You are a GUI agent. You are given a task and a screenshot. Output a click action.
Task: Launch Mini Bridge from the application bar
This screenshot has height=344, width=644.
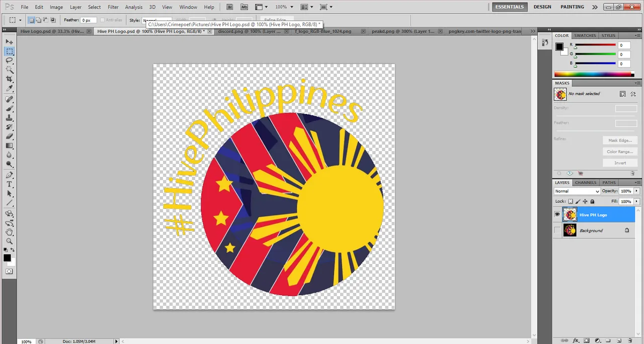coord(244,7)
